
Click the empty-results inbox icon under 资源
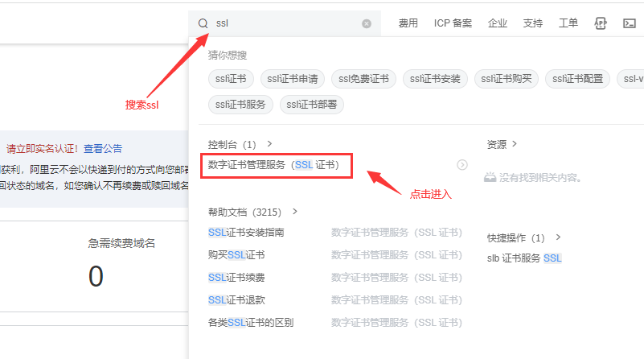(x=490, y=177)
